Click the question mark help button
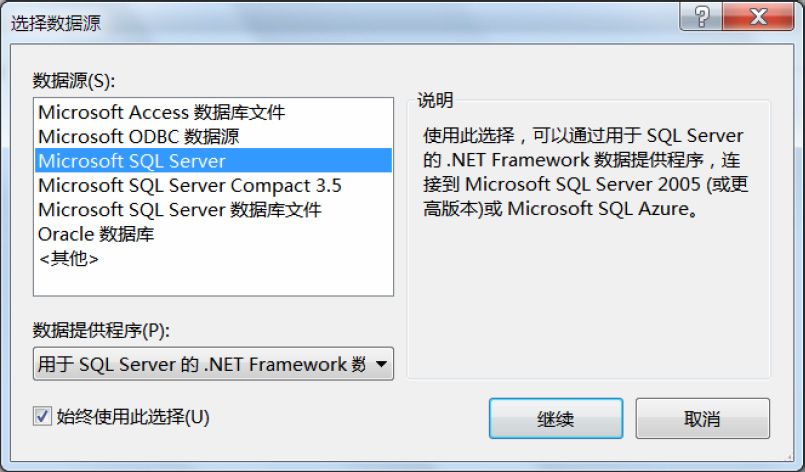805x472 pixels. click(701, 16)
